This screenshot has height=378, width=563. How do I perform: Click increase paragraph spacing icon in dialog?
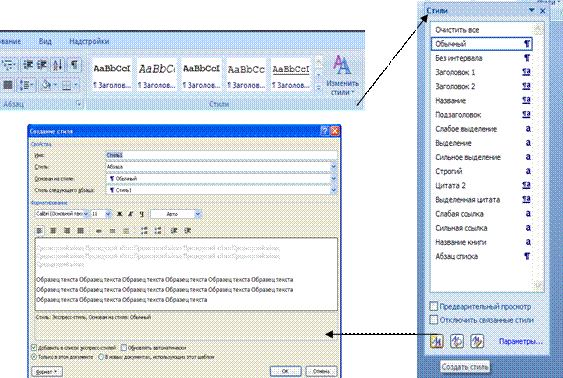144,230
